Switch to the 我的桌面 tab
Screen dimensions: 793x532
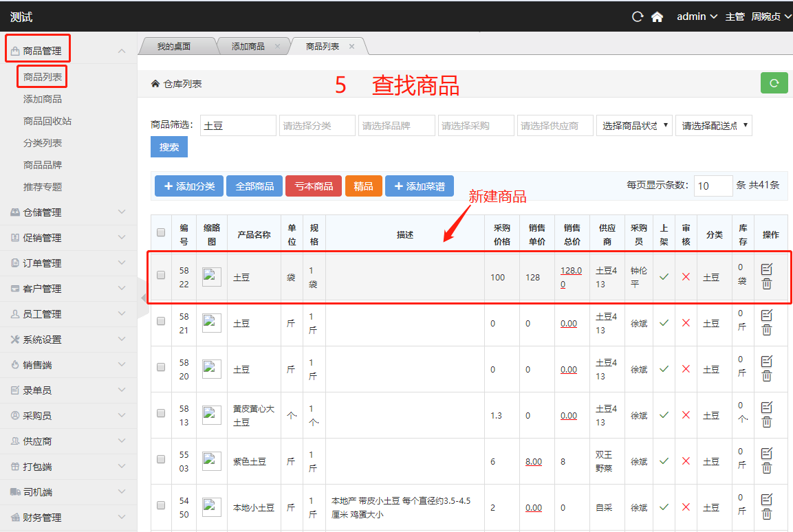pos(173,47)
